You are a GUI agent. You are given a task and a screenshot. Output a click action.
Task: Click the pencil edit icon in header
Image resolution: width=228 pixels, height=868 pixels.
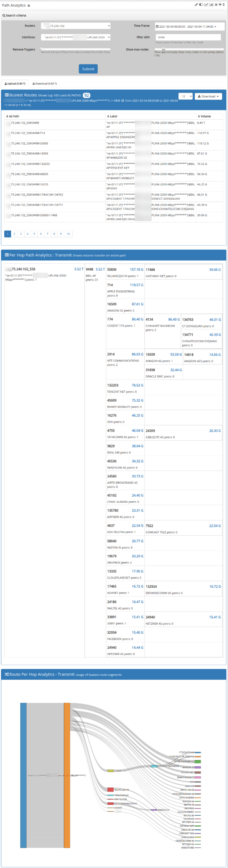pyautogui.click(x=196, y=5)
